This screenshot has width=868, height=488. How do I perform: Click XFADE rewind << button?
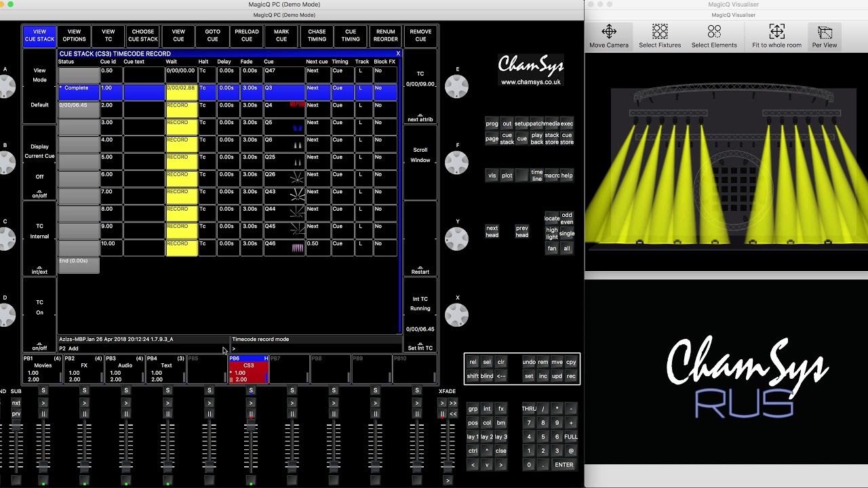pos(453,413)
